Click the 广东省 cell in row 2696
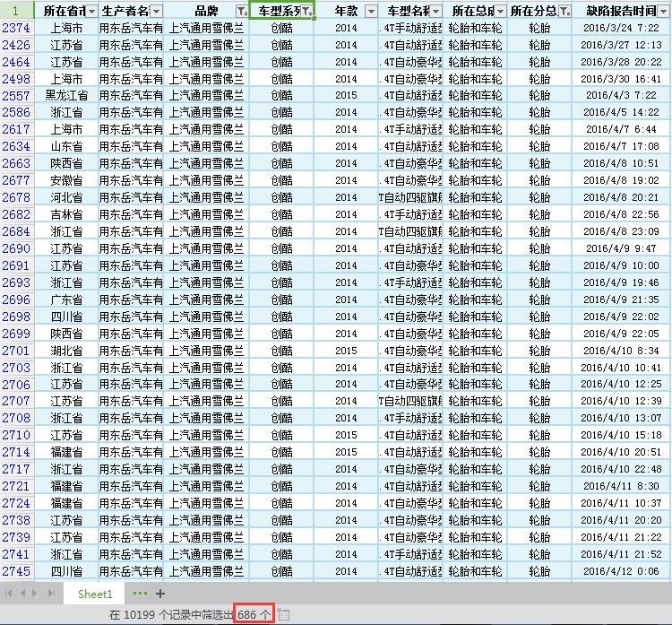The image size is (672, 625). point(66,299)
